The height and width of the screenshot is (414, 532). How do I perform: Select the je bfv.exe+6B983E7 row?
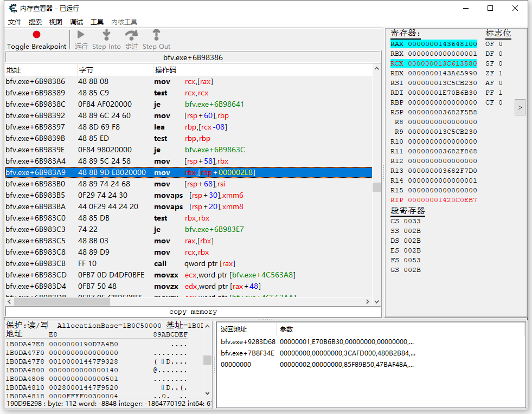pos(189,230)
